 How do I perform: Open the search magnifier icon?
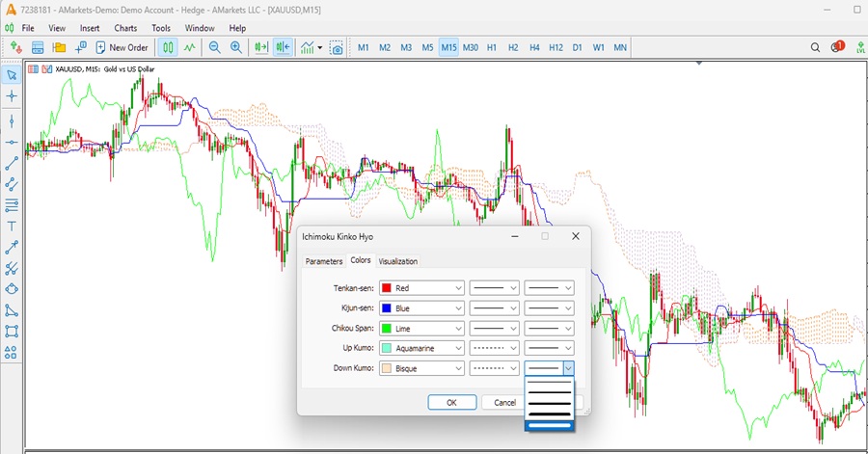[x=815, y=47]
